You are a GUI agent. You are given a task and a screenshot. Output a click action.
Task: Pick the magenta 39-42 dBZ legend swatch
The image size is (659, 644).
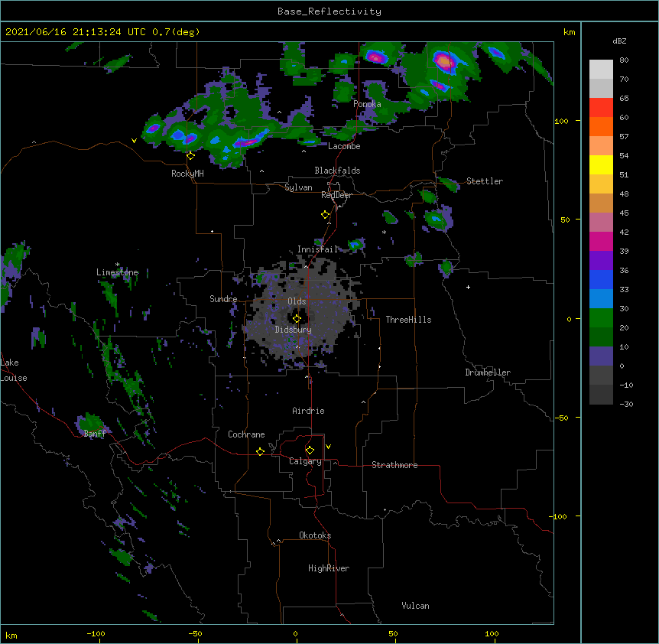pos(601,241)
